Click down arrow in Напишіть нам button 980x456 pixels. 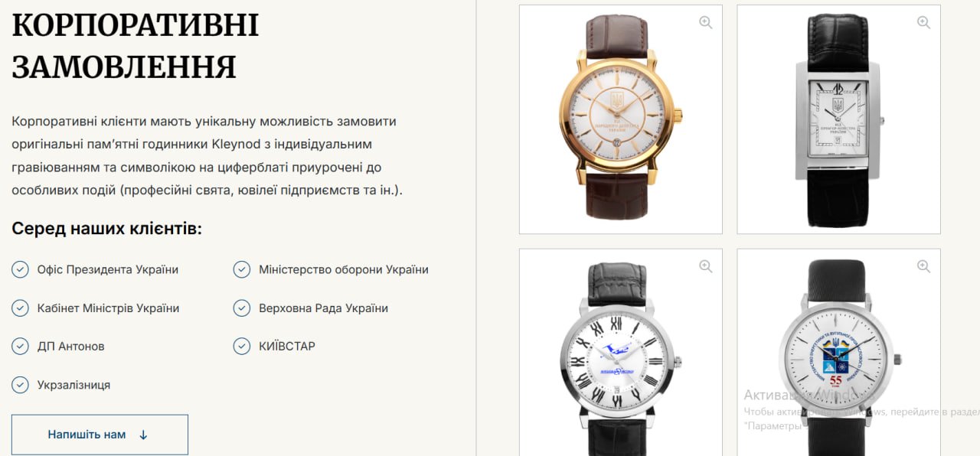point(143,435)
